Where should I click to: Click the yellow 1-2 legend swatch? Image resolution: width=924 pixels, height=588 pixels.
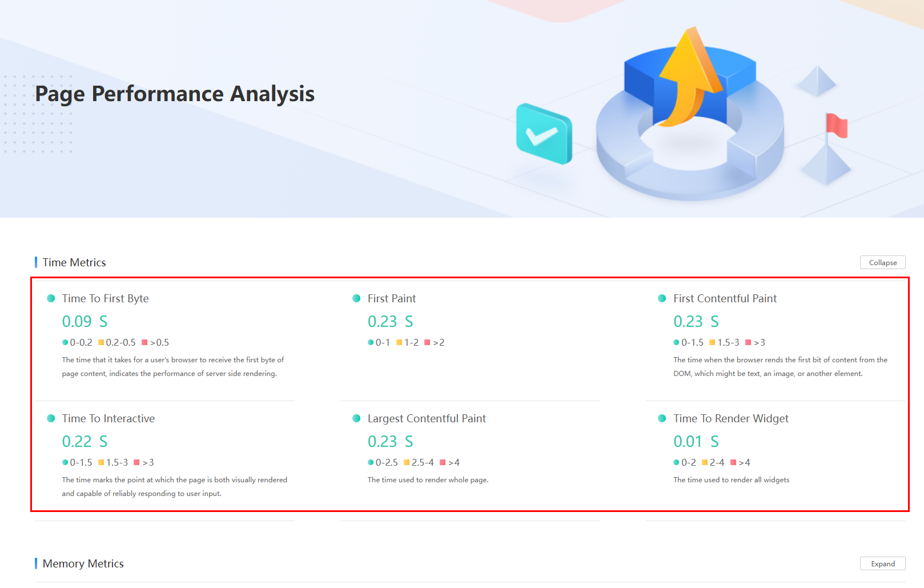[x=399, y=342]
